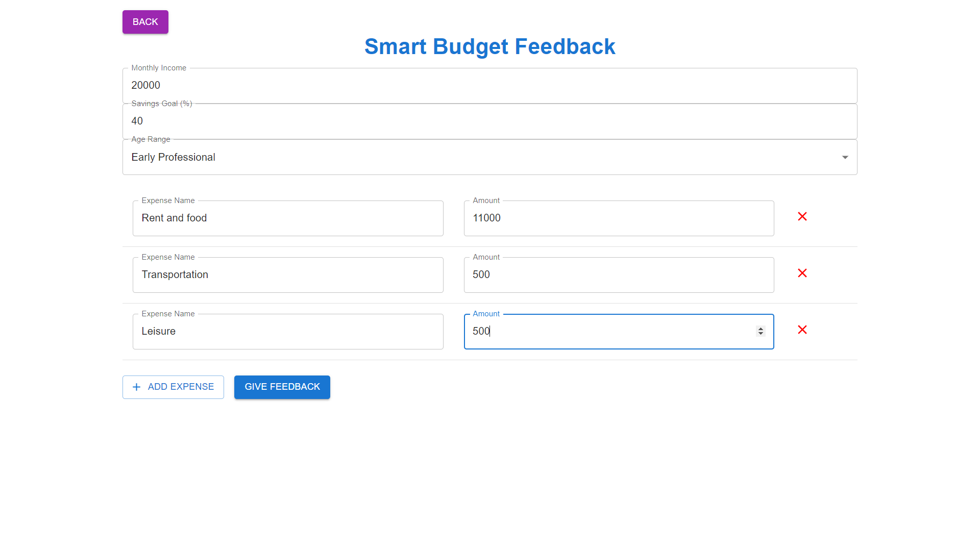Image resolution: width=980 pixels, height=551 pixels.
Task: Decrease Leisure amount with down spinner arrow
Action: tap(761, 334)
